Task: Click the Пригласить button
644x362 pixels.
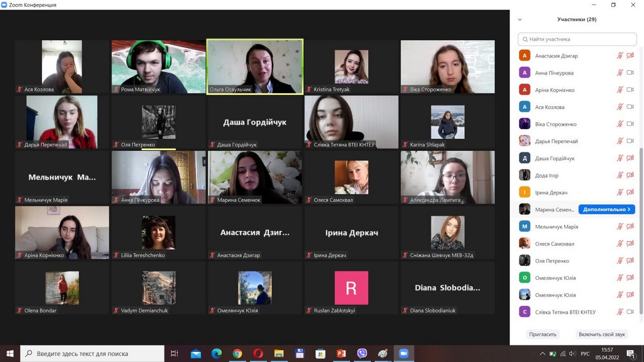Action: (543, 334)
